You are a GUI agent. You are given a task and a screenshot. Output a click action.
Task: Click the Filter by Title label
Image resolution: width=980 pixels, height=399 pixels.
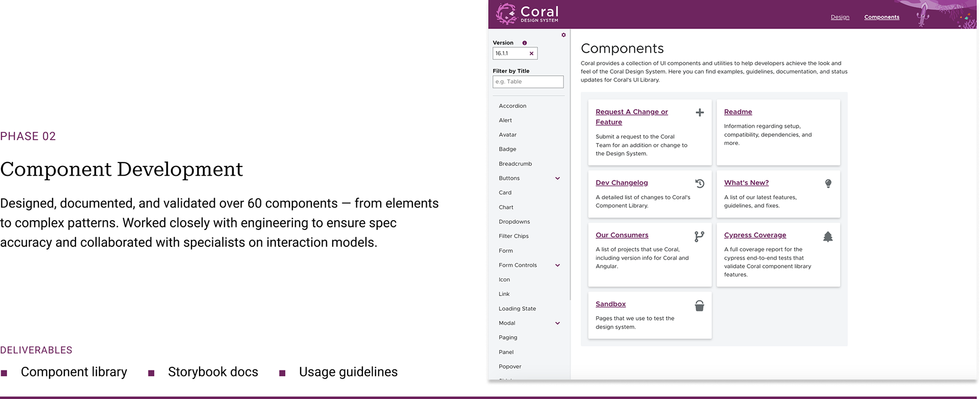[511, 71]
